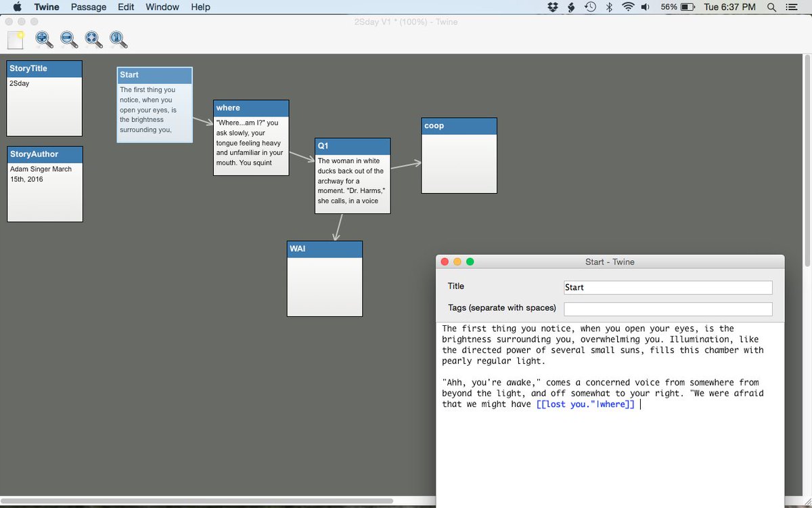This screenshot has width=812, height=508.
Task: Open the Window menu
Action: (x=162, y=7)
